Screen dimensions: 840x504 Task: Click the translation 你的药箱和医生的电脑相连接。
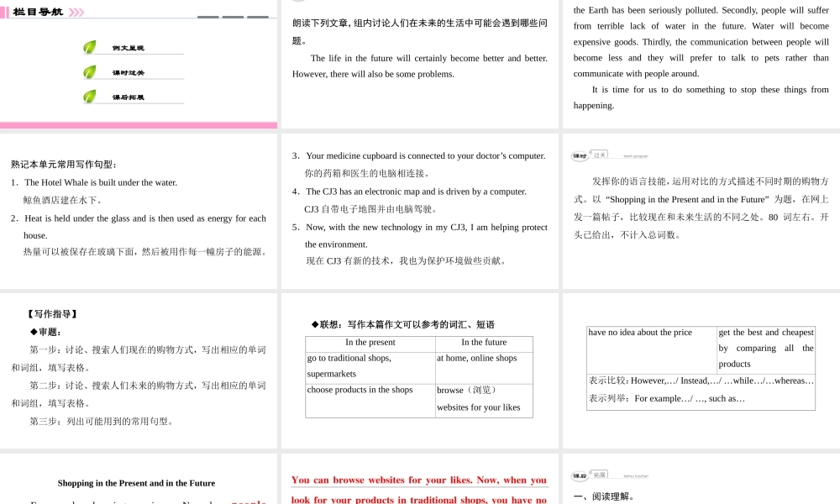click(x=367, y=174)
